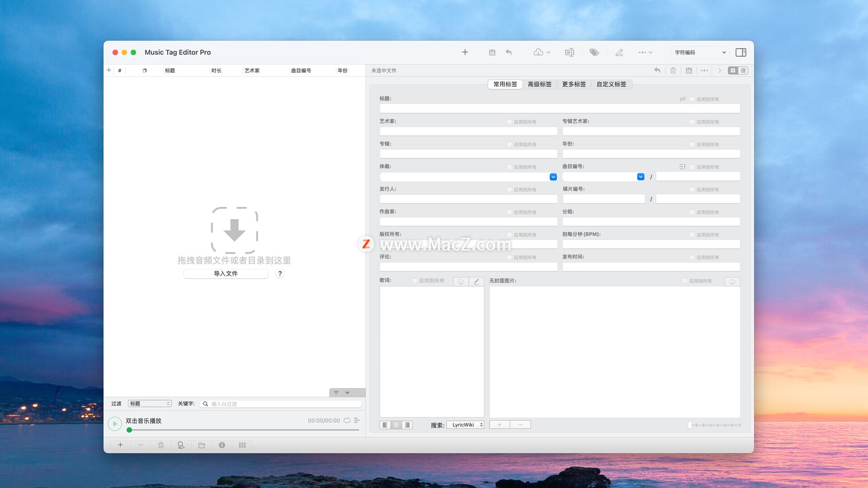Toggle the right sidebar panel icon
The image size is (868, 488).
741,52
